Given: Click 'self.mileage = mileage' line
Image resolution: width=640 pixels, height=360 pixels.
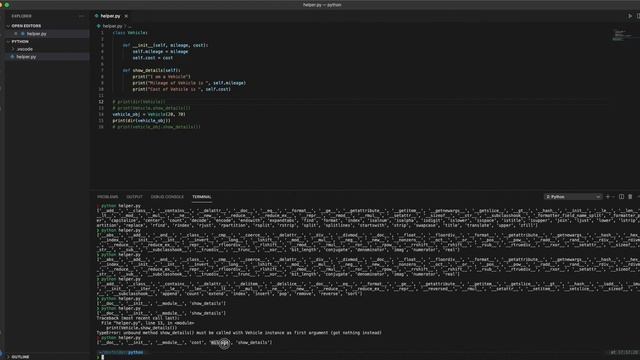Looking at the screenshot, I should click(x=160, y=51).
